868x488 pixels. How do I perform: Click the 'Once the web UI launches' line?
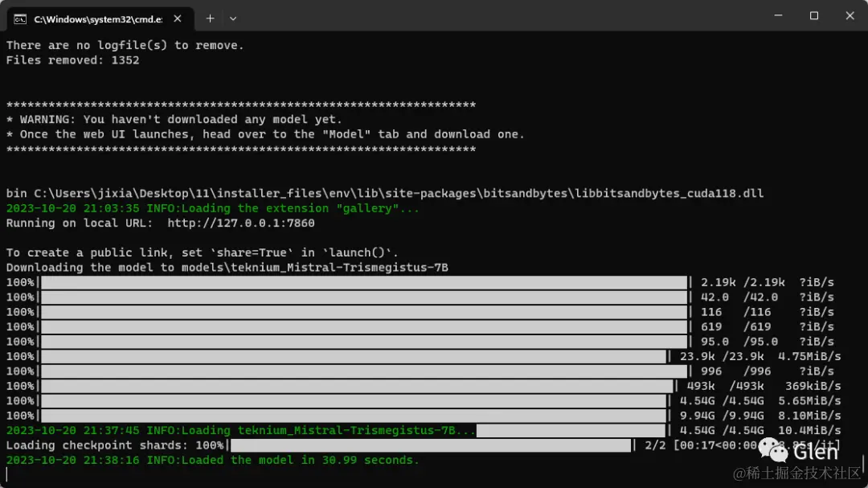265,134
